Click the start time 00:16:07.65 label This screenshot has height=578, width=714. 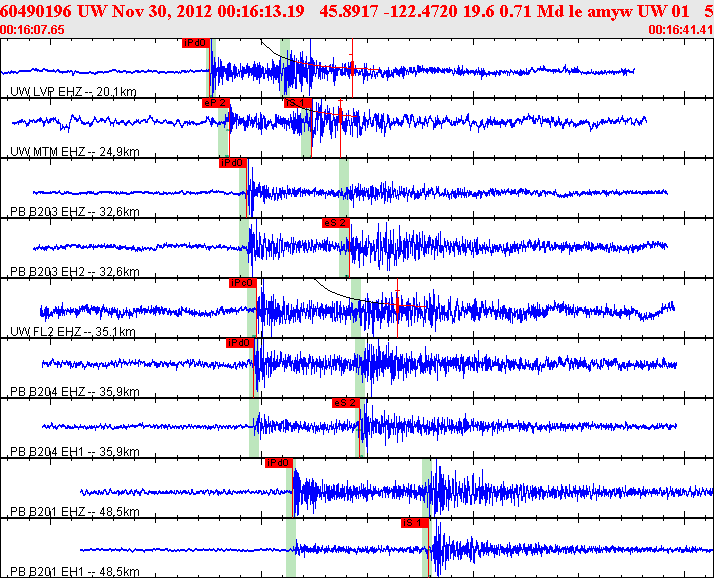click(32, 30)
